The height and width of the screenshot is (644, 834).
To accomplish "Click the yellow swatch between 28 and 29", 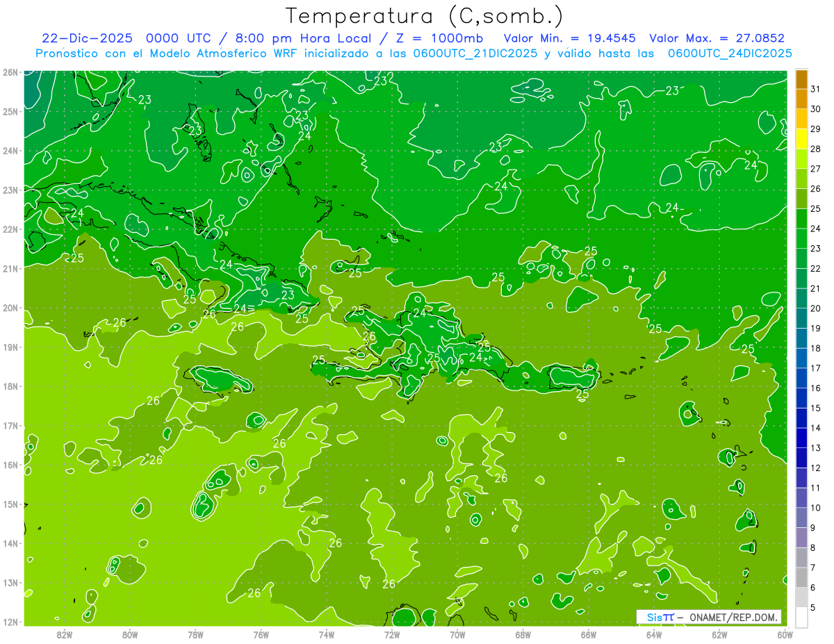I will point(801,139).
